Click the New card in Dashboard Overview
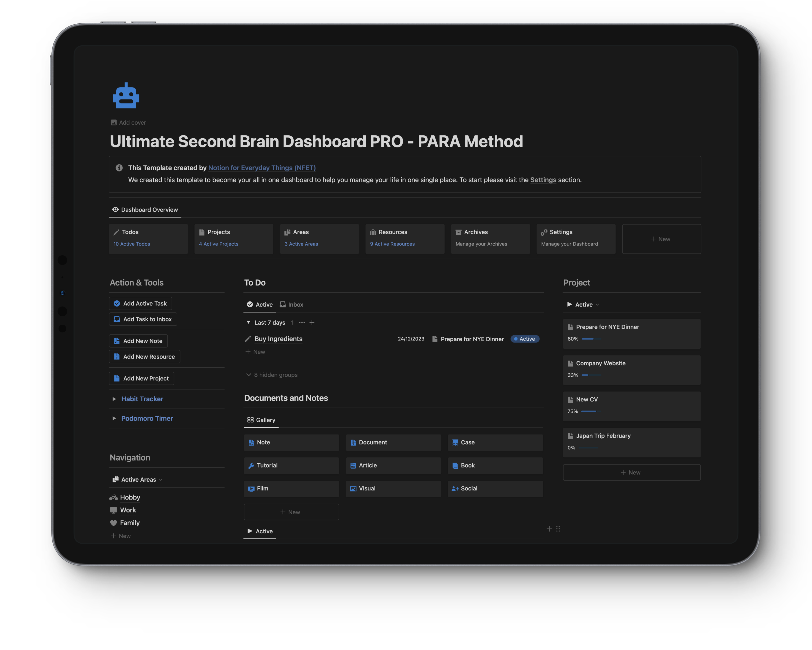The height and width of the screenshot is (650, 812). (661, 239)
